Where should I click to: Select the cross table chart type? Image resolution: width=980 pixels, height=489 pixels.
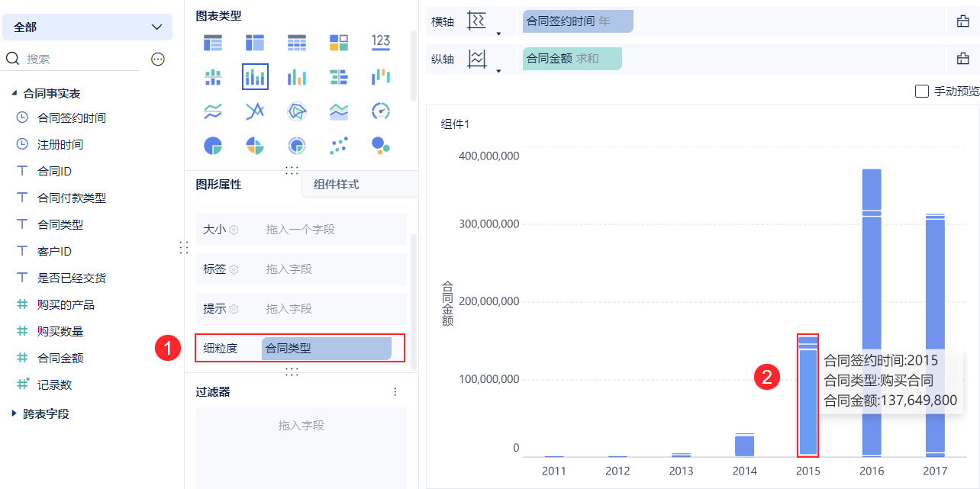tap(255, 43)
